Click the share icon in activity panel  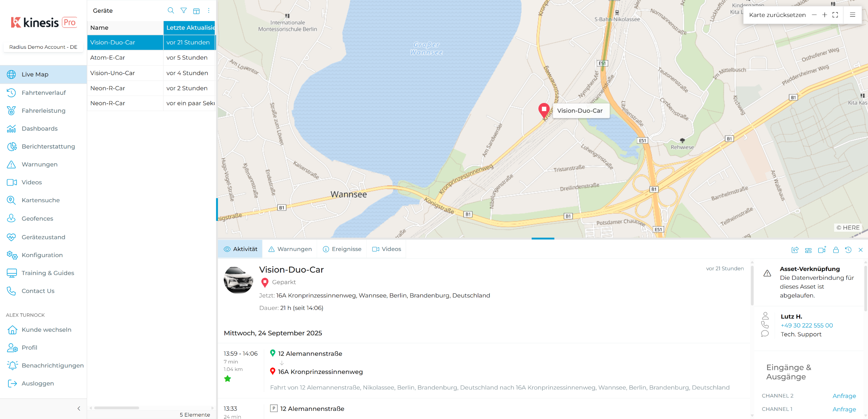tap(795, 250)
